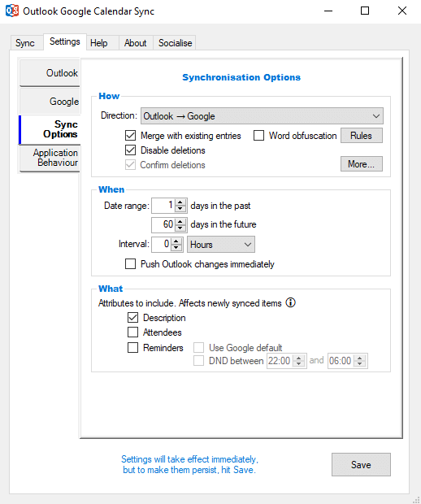The height and width of the screenshot is (504, 421).
Task: Open the Help tab
Action: [x=98, y=43]
